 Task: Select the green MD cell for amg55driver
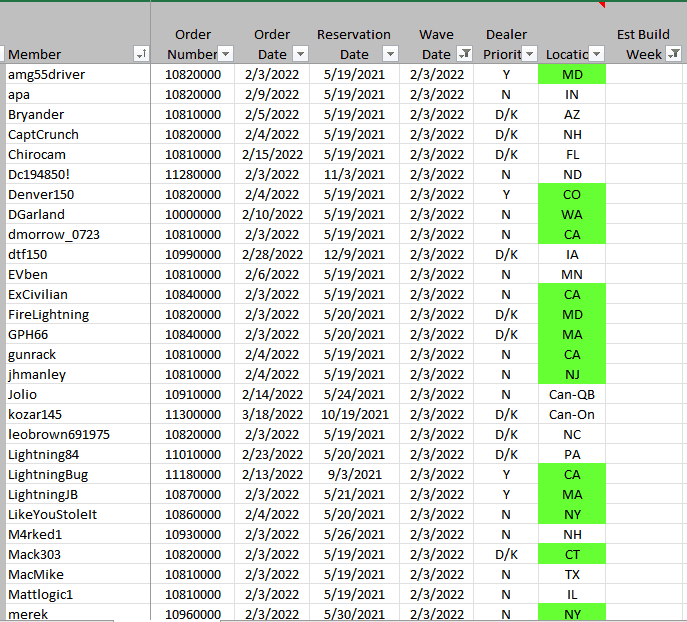click(x=572, y=74)
